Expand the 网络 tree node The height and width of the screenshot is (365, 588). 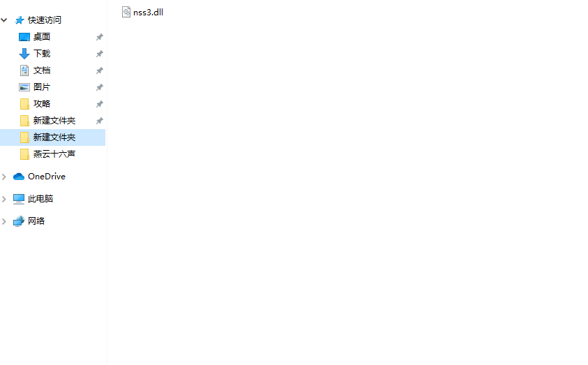(4, 222)
